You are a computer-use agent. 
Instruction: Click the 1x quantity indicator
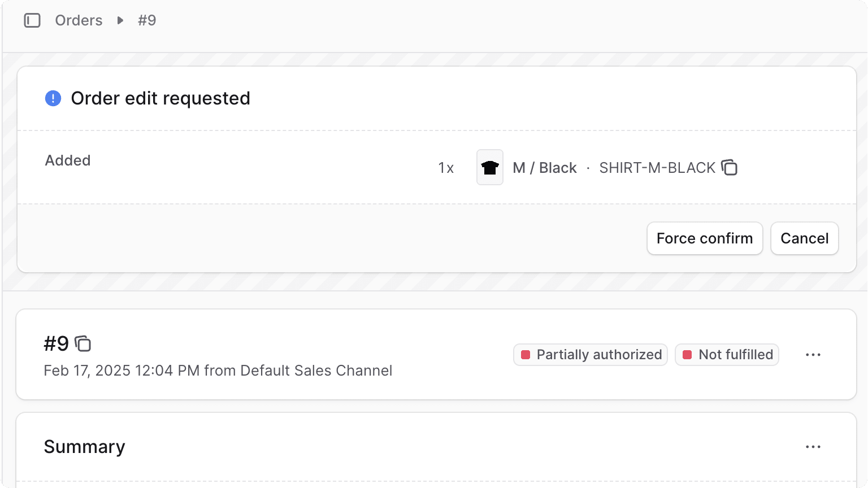click(x=446, y=167)
